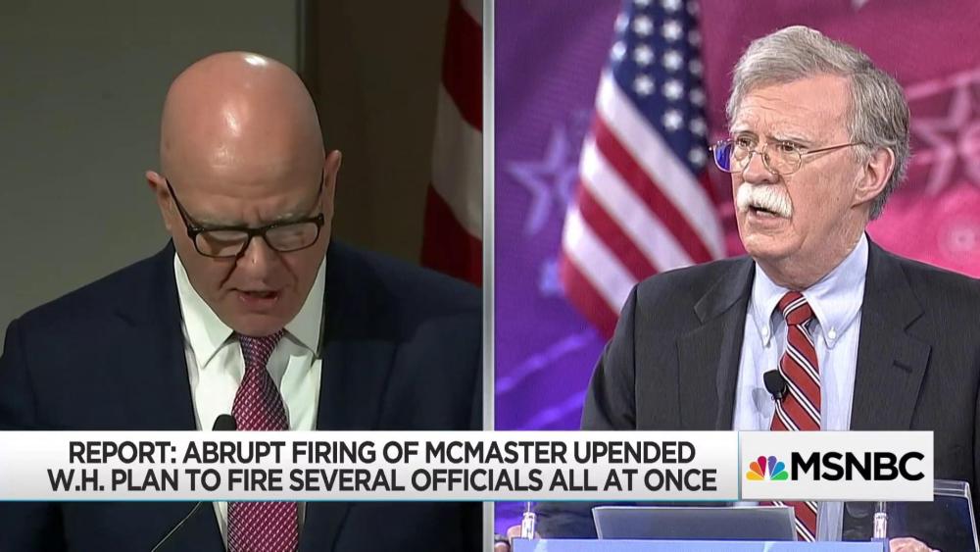980x552 pixels.
Task: Click the W.H. PLAN TO FIRE headline line
Action: pos(381,480)
